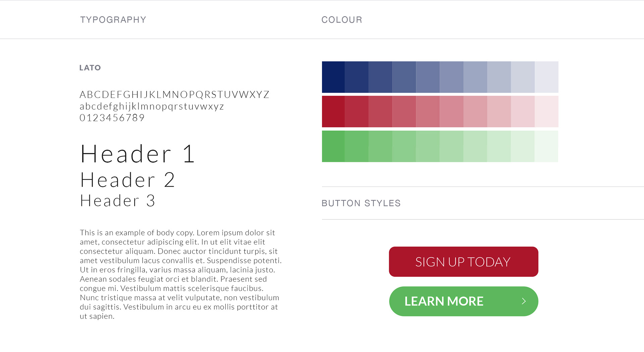This screenshot has width=644, height=352.
Task: Select the darkest navy blue swatch
Action: click(333, 77)
